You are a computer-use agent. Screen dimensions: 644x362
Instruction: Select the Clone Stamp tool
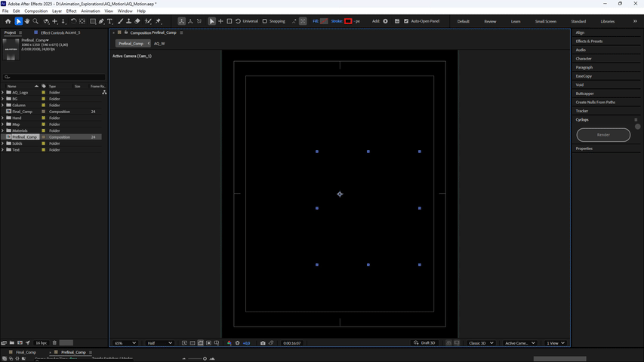coord(129,21)
